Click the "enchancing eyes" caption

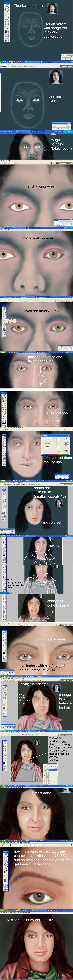(x=41, y=186)
